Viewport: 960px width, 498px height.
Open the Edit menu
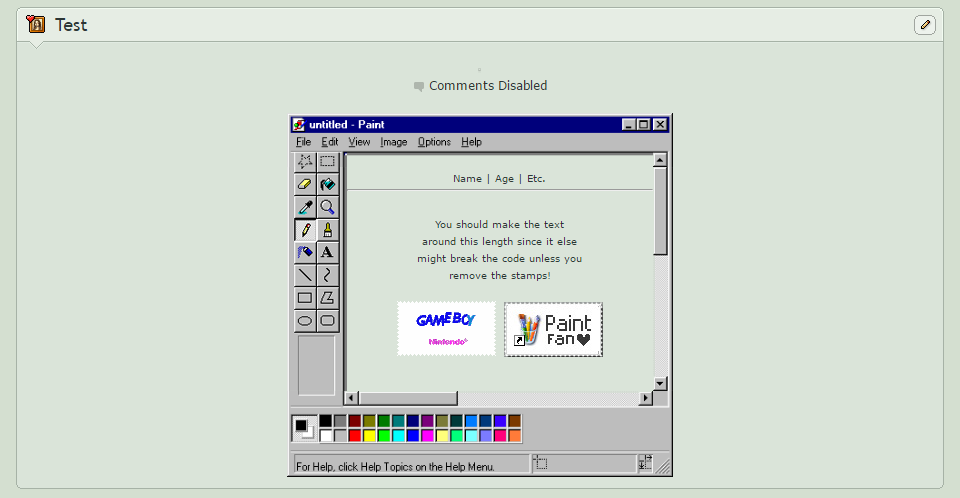pos(329,142)
